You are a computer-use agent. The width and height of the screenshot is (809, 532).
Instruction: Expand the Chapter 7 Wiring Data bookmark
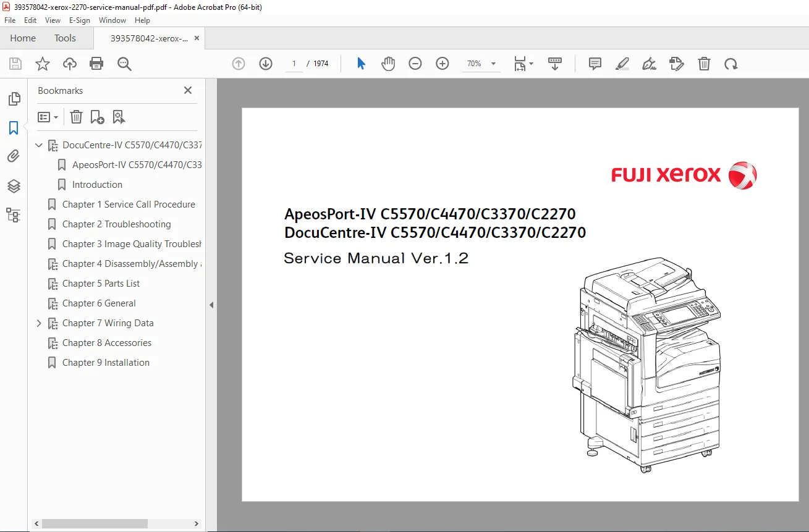[39, 323]
